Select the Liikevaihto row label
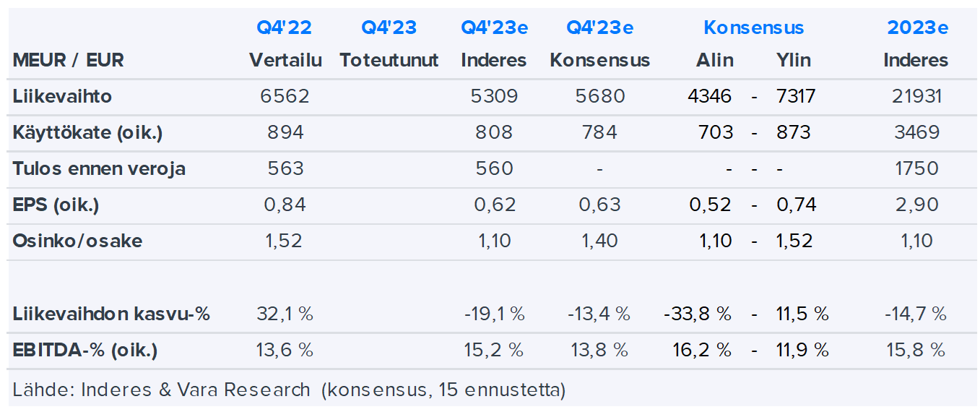 click(62, 96)
